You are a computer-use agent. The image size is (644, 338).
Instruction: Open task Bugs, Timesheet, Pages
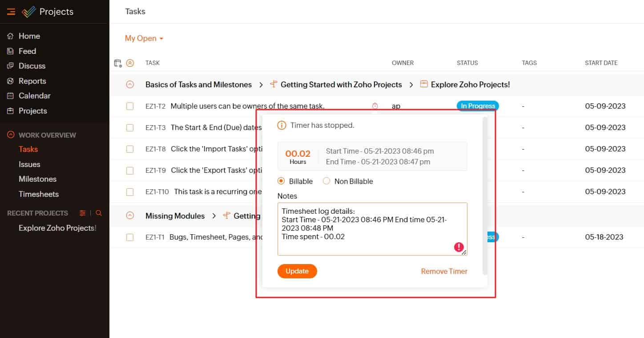(x=216, y=237)
